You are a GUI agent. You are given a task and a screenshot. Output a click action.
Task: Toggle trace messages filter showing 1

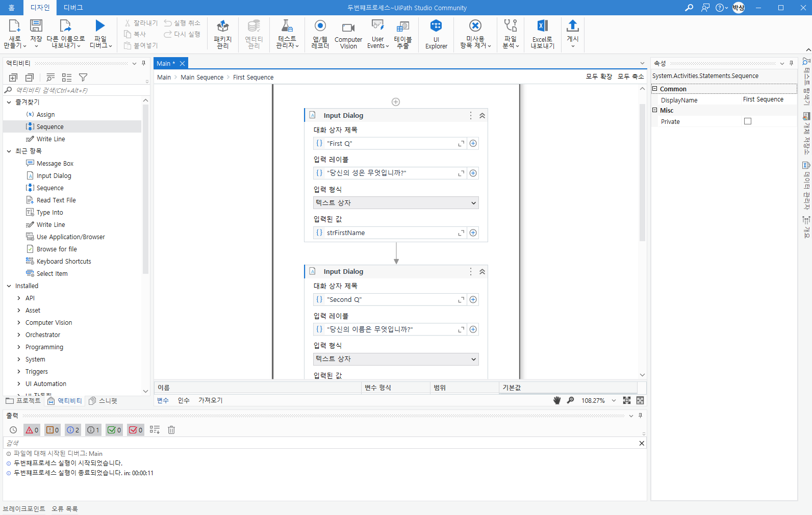tap(93, 430)
